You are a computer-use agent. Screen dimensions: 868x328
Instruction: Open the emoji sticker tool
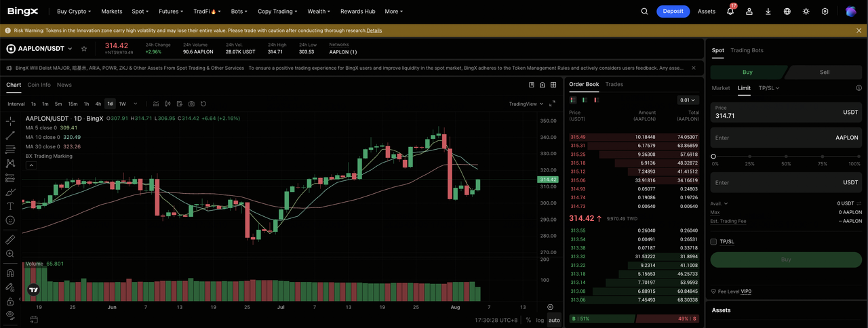pyautogui.click(x=10, y=220)
